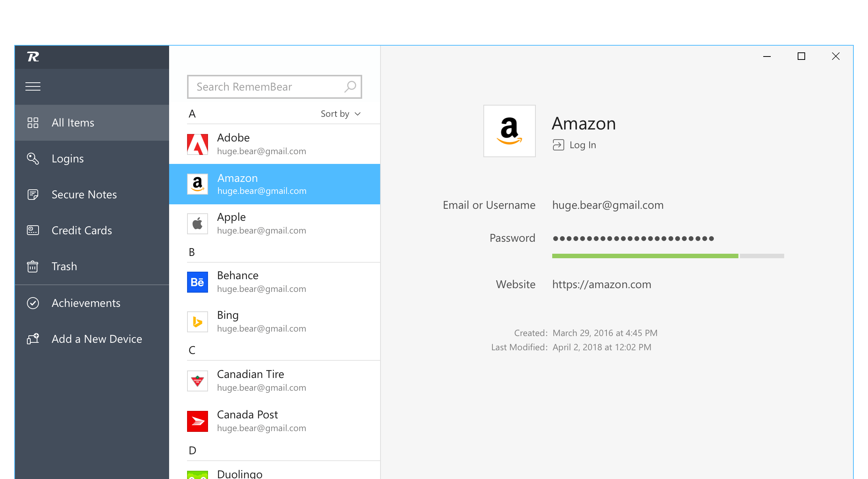Click the All Items sidebar icon
This screenshot has width=868, height=479.
33,123
